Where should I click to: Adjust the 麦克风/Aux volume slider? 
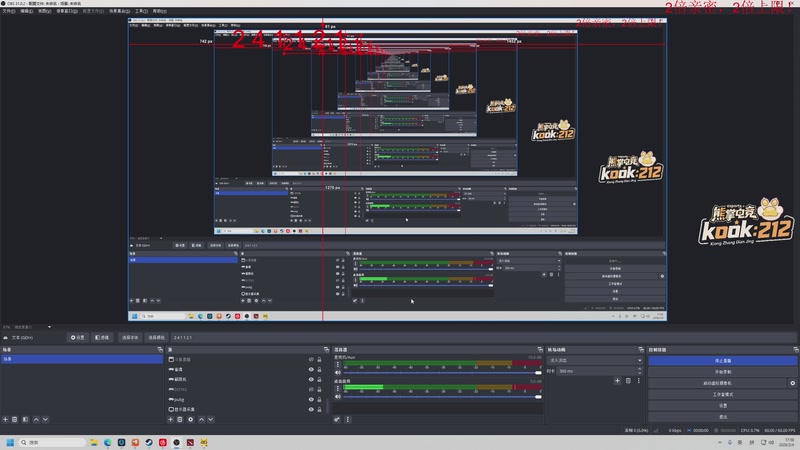(x=442, y=373)
